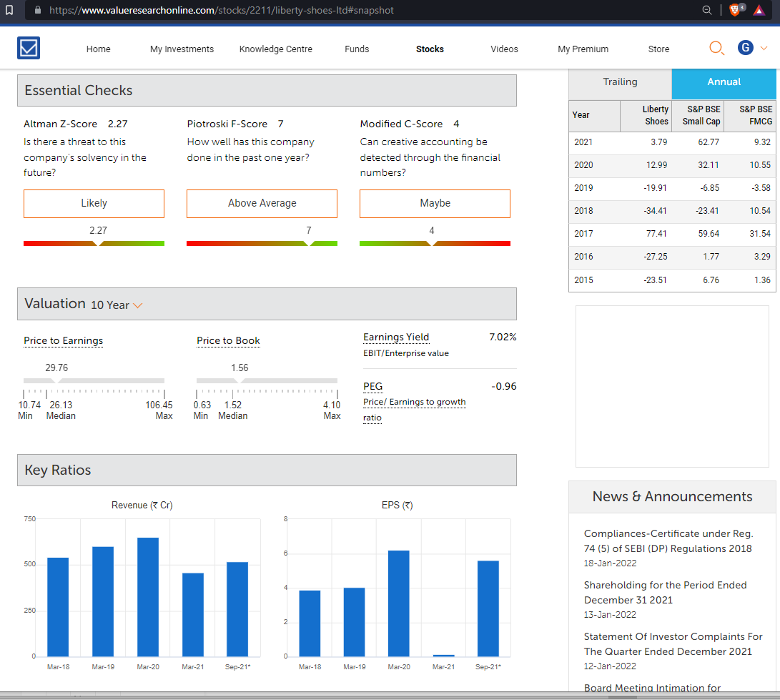Screen dimensions: 780x700
Task: Click the Mar-21 Revenue chart bar
Action: 192,615
